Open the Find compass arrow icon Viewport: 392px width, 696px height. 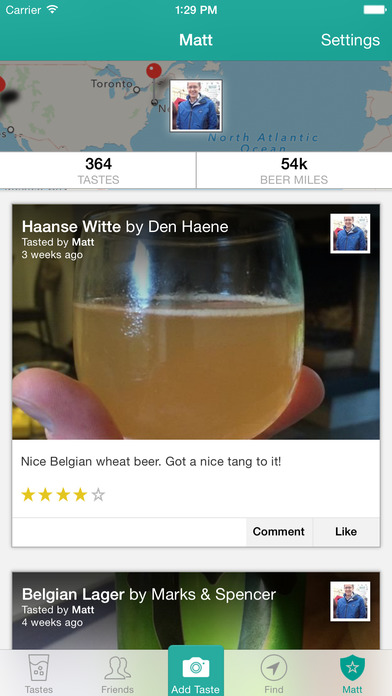pyautogui.click(x=274, y=668)
